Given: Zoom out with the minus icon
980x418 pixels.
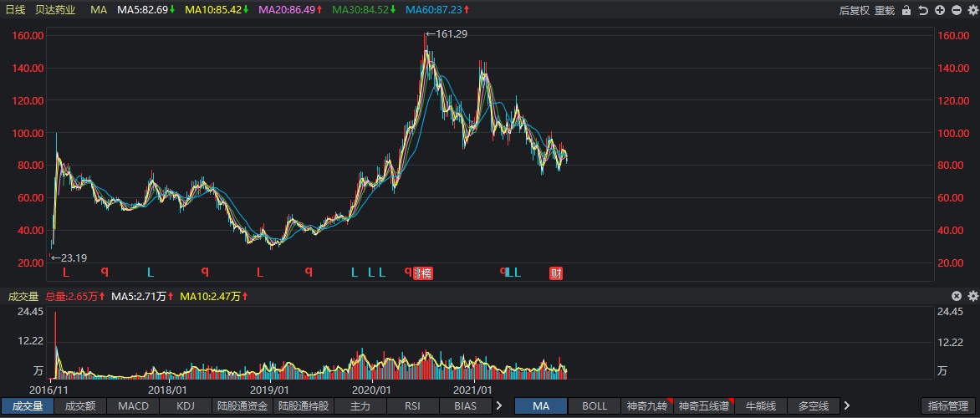Looking at the screenshot, I should [x=957, y=10].
